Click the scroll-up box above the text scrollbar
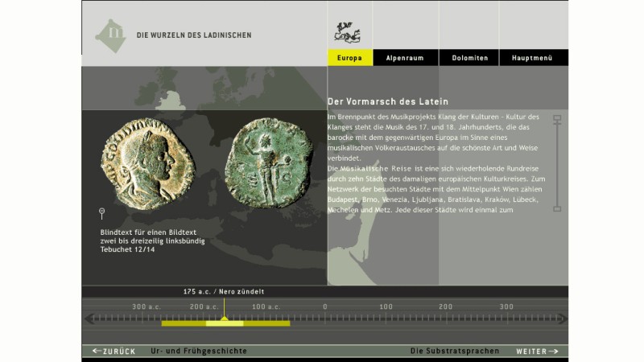This screenshot has height=362, width=644. (x=556, y=118)
